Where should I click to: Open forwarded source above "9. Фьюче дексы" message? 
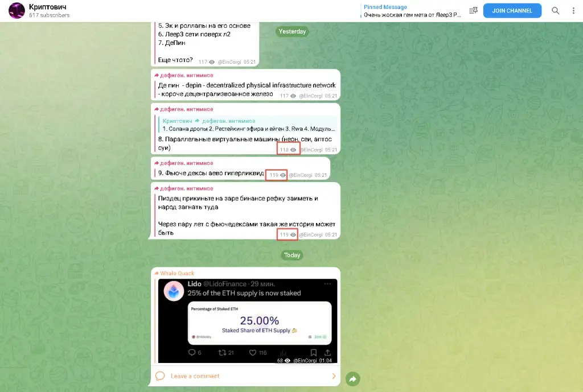click(x=184, y=163)
